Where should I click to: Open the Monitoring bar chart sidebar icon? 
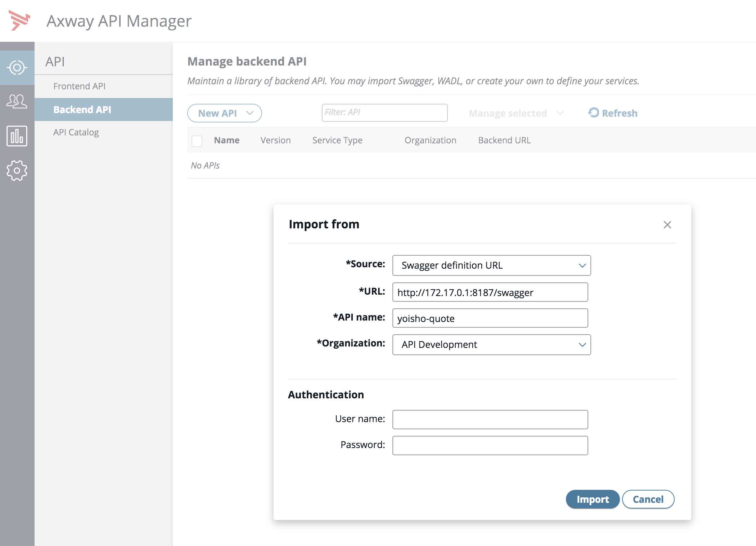point(17,136)
